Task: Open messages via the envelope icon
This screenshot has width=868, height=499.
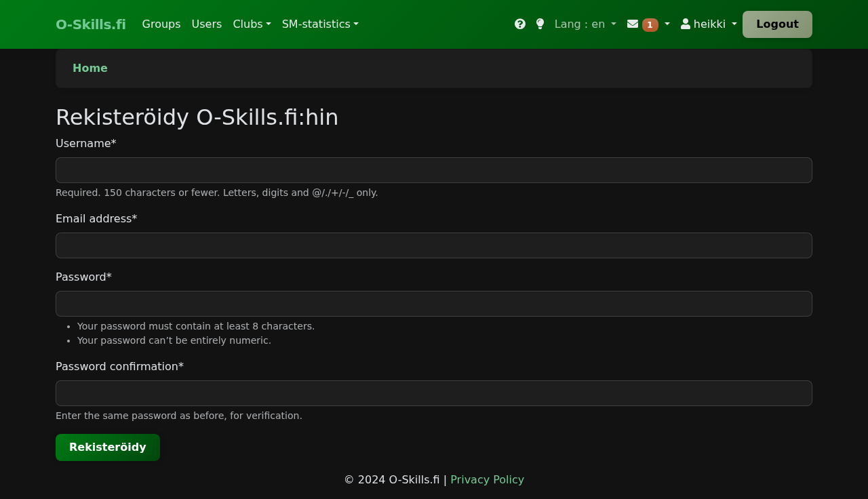Action: point(633,24)
